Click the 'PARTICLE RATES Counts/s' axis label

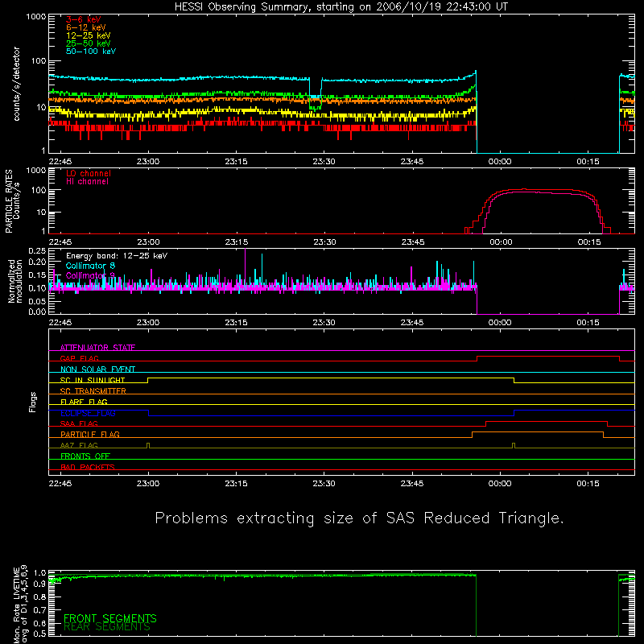pyautogui.click(x=12, y=201)
